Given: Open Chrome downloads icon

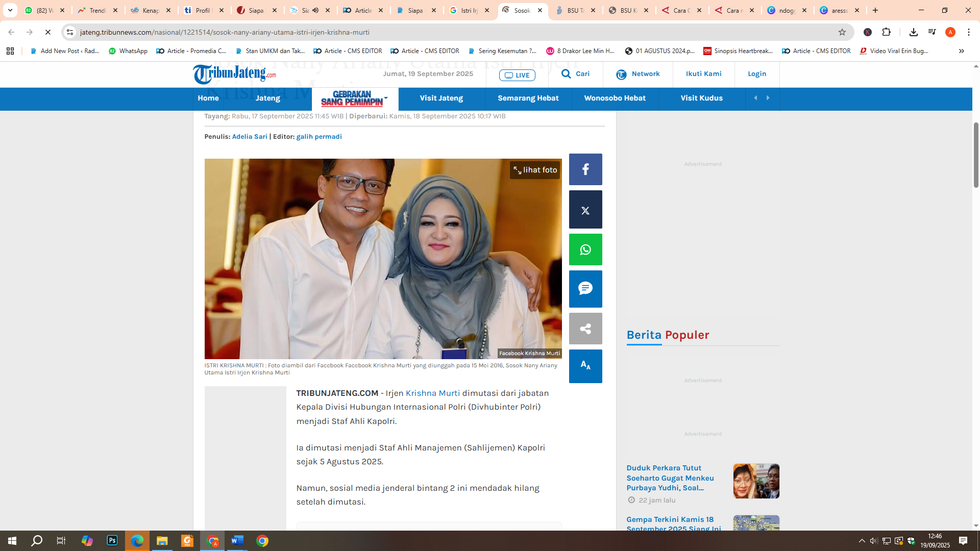Looking at the screenshot, I should (914, 32).
